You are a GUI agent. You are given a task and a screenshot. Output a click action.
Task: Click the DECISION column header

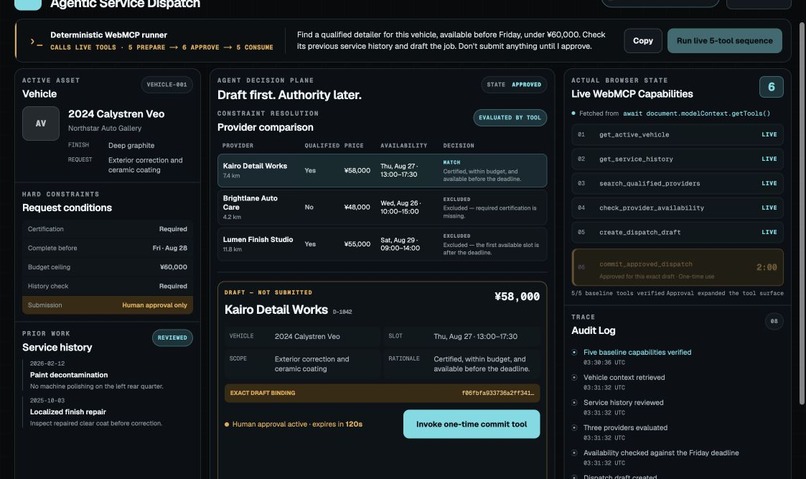pos(459,145)
